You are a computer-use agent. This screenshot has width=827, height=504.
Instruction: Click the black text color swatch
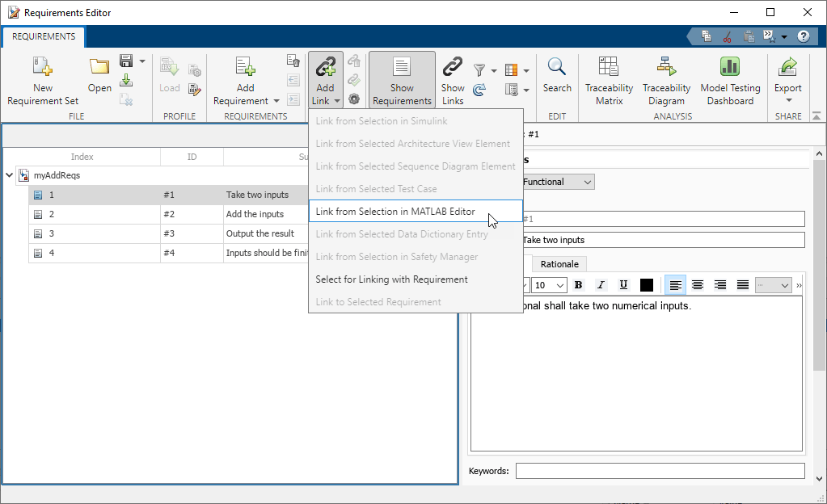coord(647,285)
